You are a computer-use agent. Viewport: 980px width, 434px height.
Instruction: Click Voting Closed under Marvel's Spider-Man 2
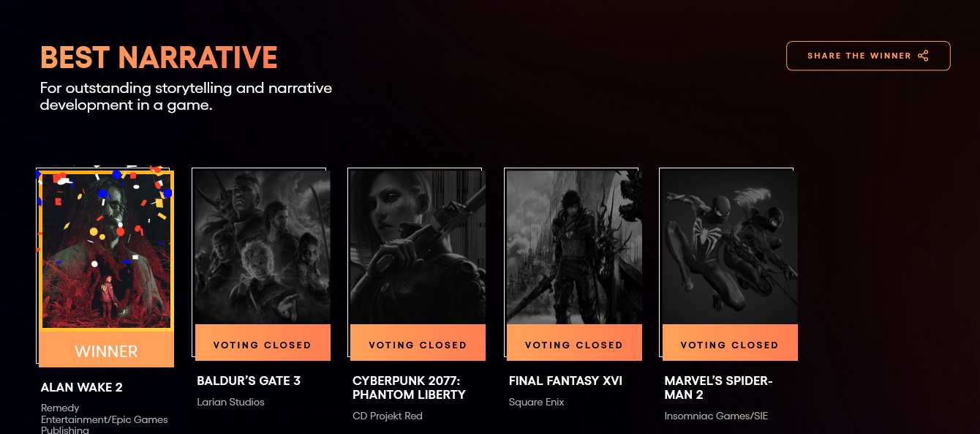point(730,343)
